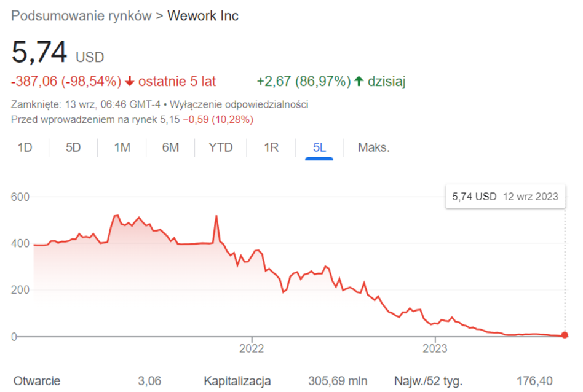Click the red endpoint dot on chart
583x392 pixels.
(x=565, y=335)
